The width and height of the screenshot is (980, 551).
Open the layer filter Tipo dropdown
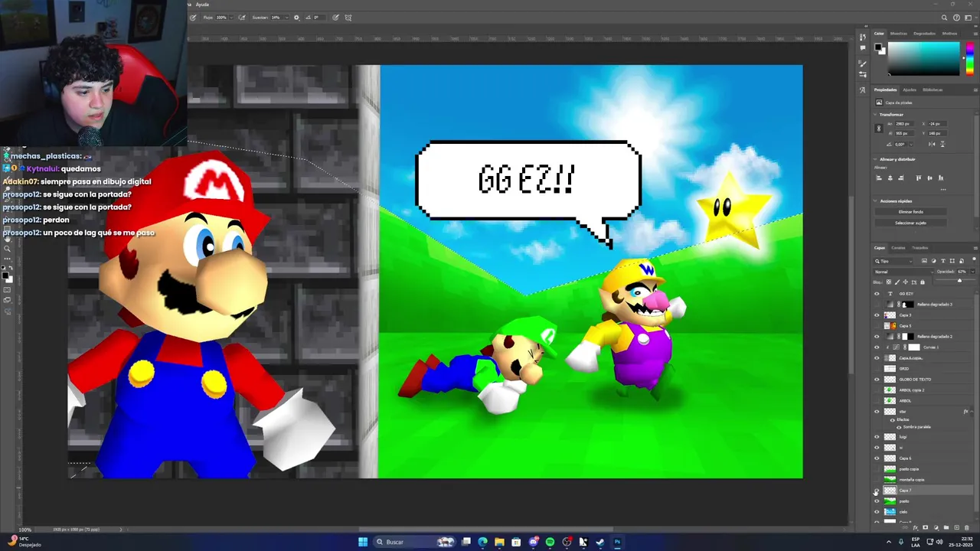(x=893, y=261)
